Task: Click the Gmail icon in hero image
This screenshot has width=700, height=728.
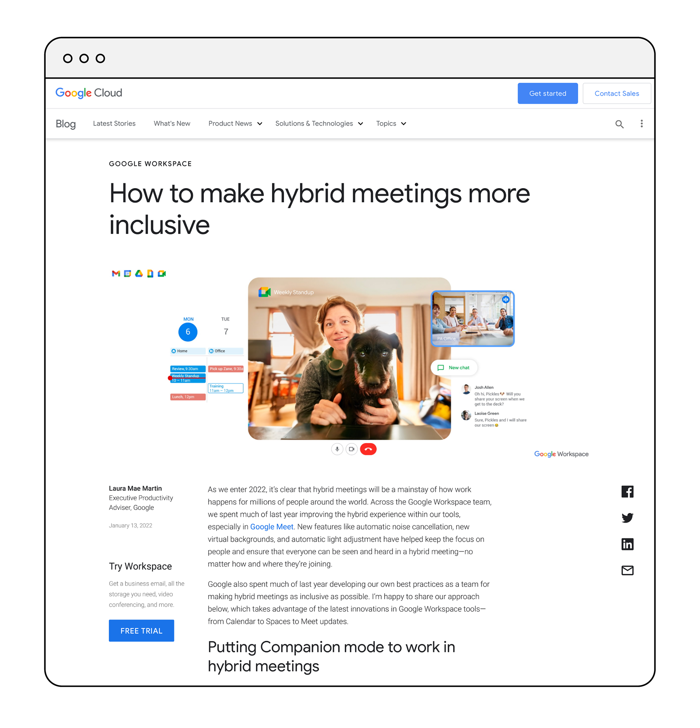Action: point(116,274)
